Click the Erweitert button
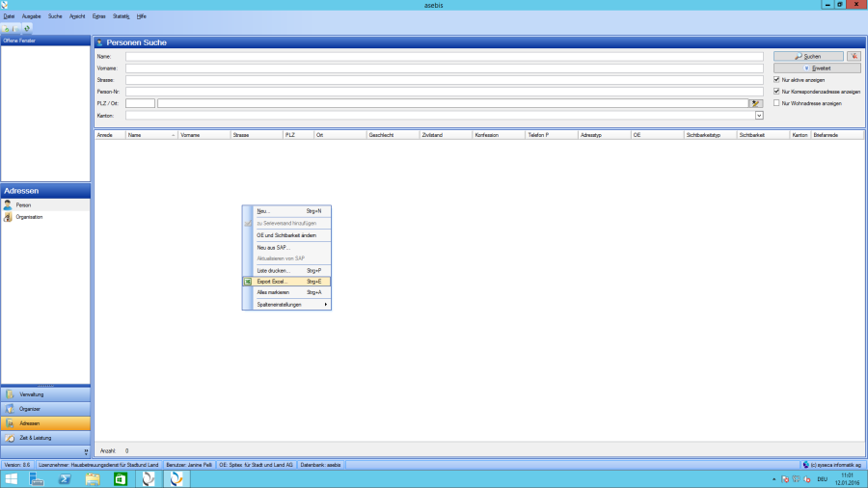 click(x=816, y=68)
